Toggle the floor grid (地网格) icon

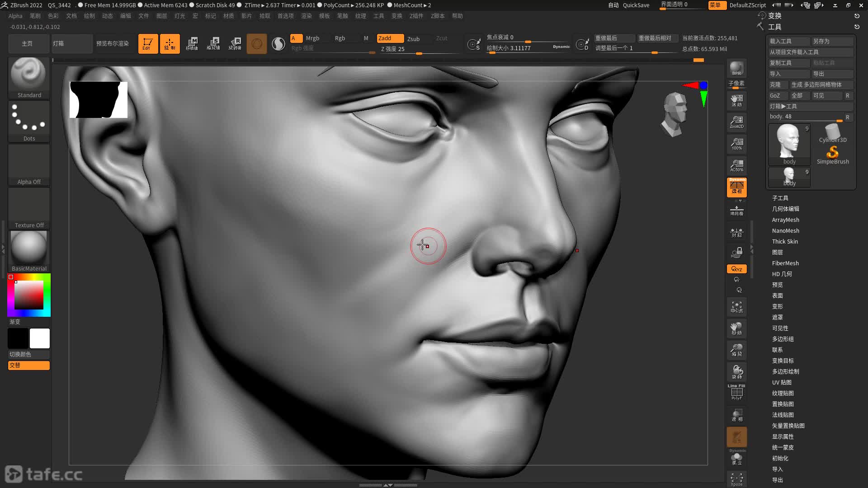(x=736, y=210)
